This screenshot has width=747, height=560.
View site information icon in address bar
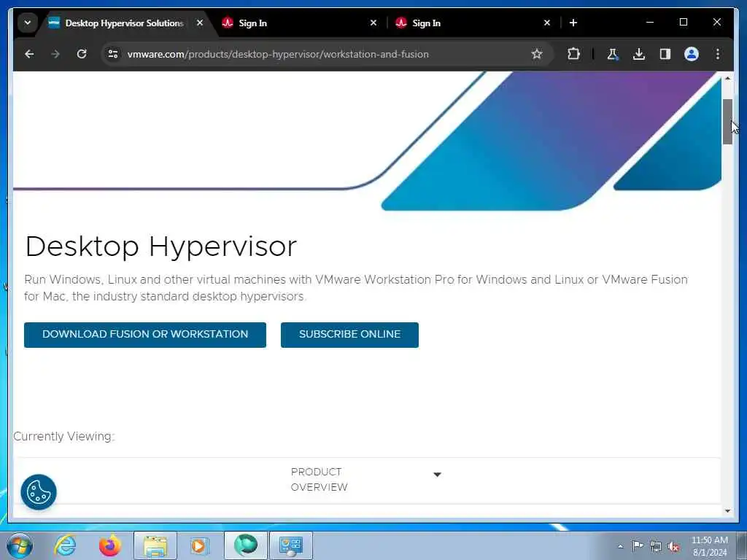113,54
